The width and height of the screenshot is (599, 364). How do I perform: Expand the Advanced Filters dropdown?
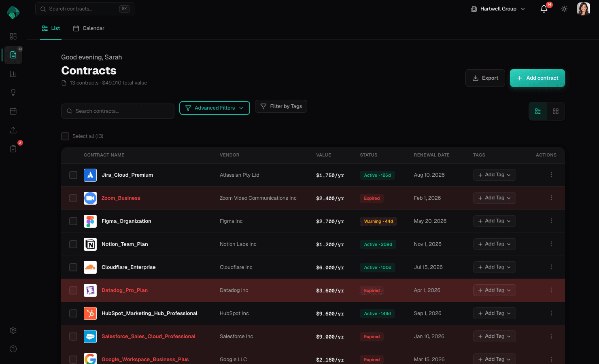pos(215,108)
